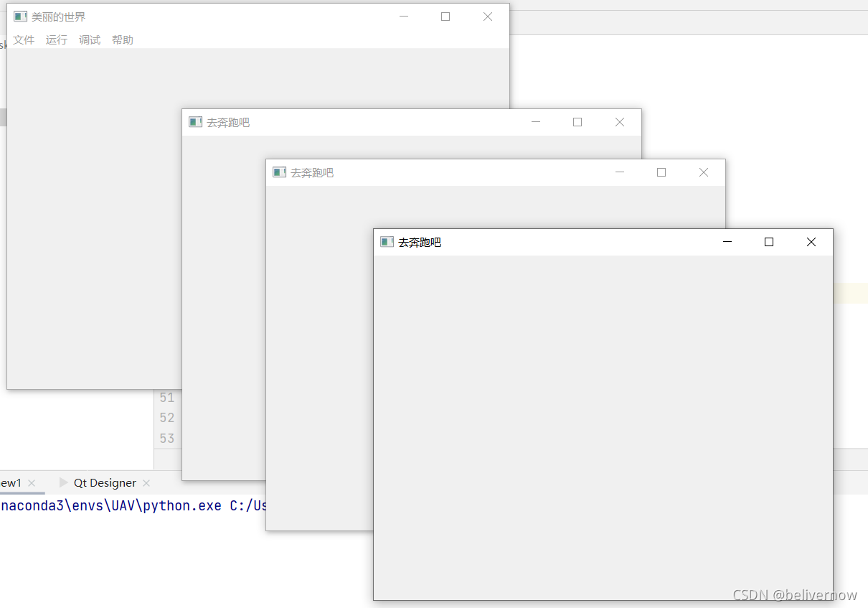Close the ew1 tab in IDE

[32, 483]
